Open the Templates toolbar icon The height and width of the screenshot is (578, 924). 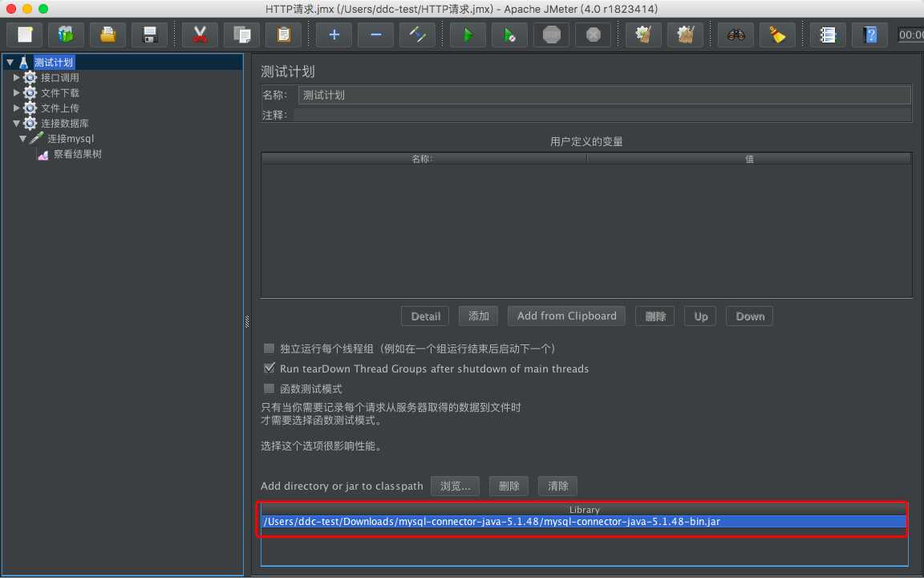[x=66, y=35]
